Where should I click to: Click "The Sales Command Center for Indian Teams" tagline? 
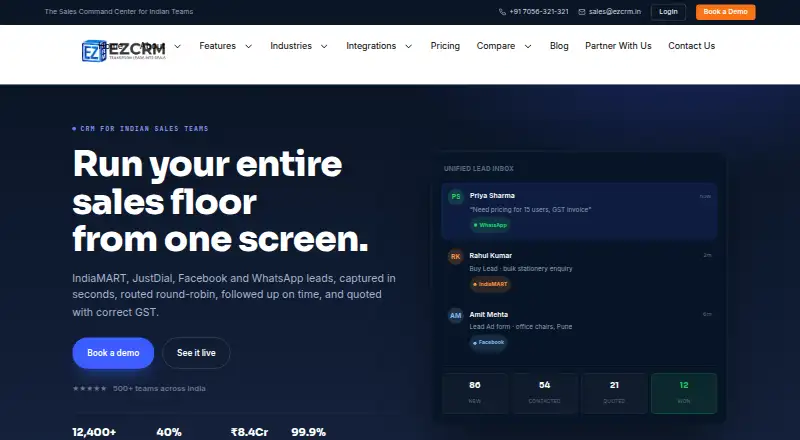click(119, 12)
